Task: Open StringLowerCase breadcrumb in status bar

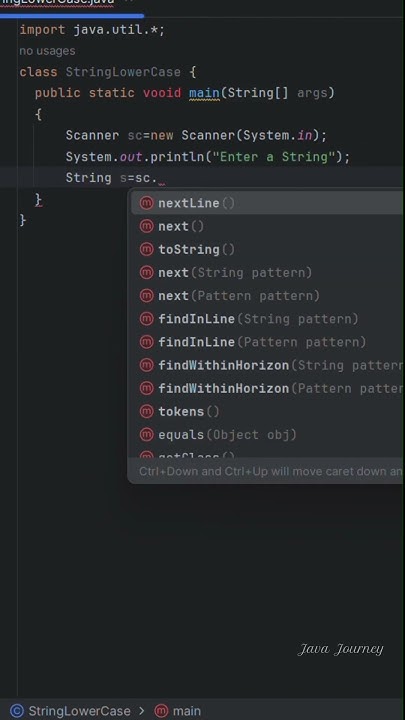Action: pyautogui.click(x=79, y=711)
